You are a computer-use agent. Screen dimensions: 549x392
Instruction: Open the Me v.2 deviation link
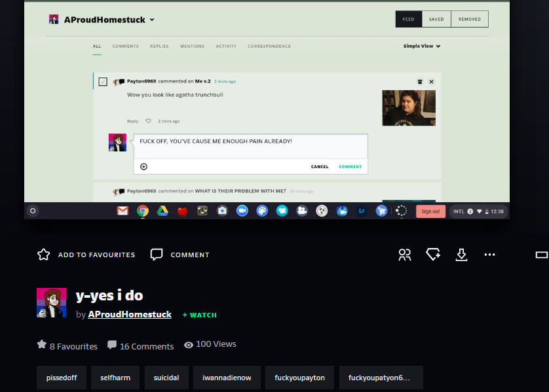[x=202, y=81]
